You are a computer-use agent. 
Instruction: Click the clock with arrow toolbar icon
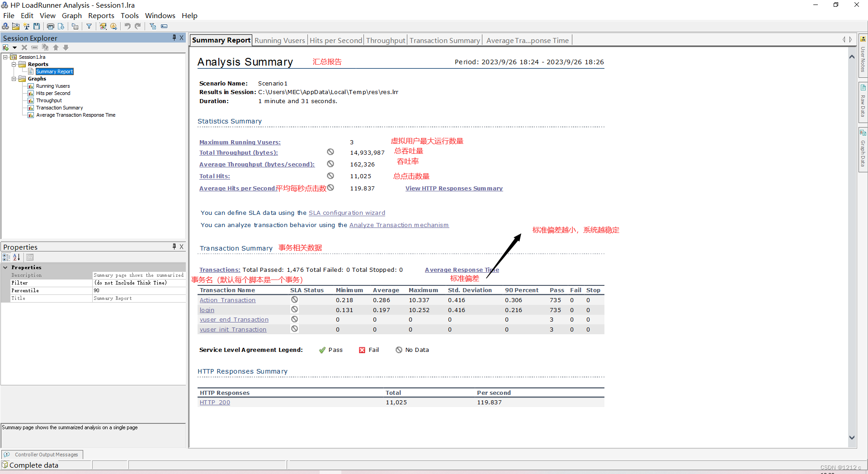coord(113,26)
